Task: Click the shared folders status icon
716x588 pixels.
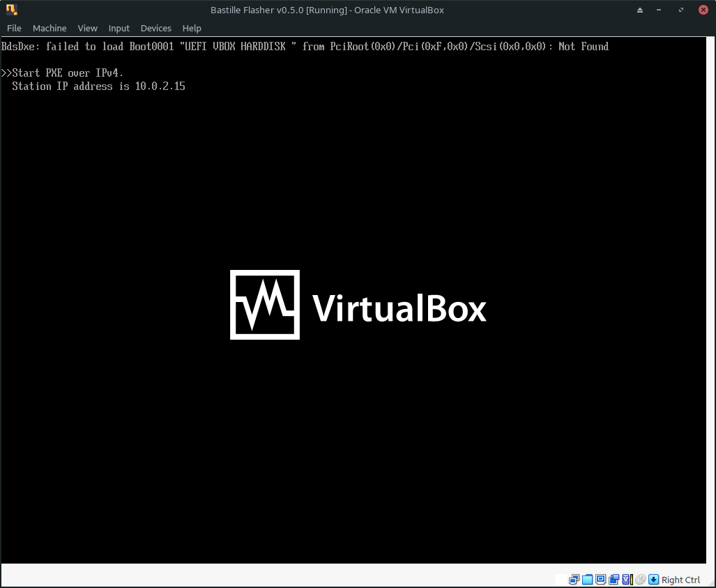Action: coord(587,580)
